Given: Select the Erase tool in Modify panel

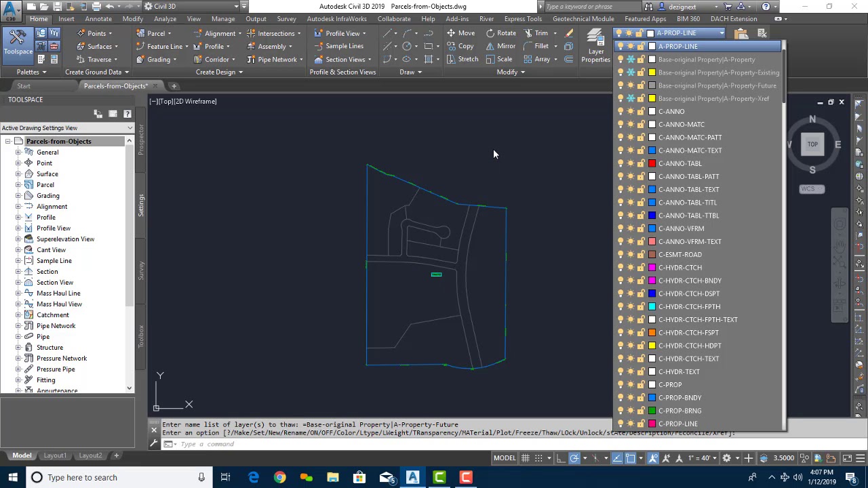Looking at the screenshot, I should [569, 33].
